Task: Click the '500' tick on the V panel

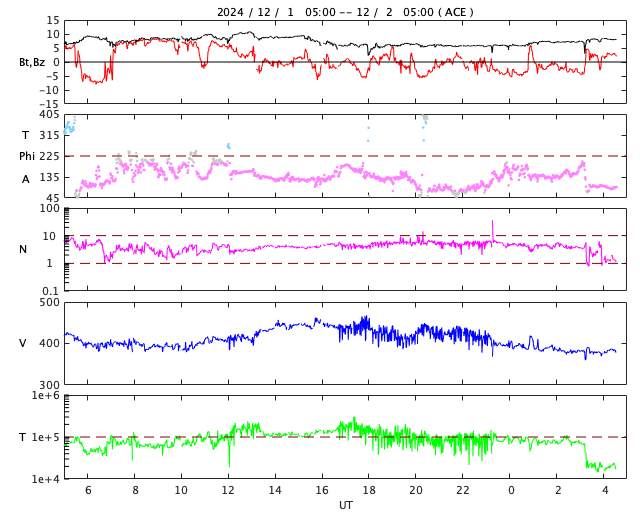Action: (49, 303)
